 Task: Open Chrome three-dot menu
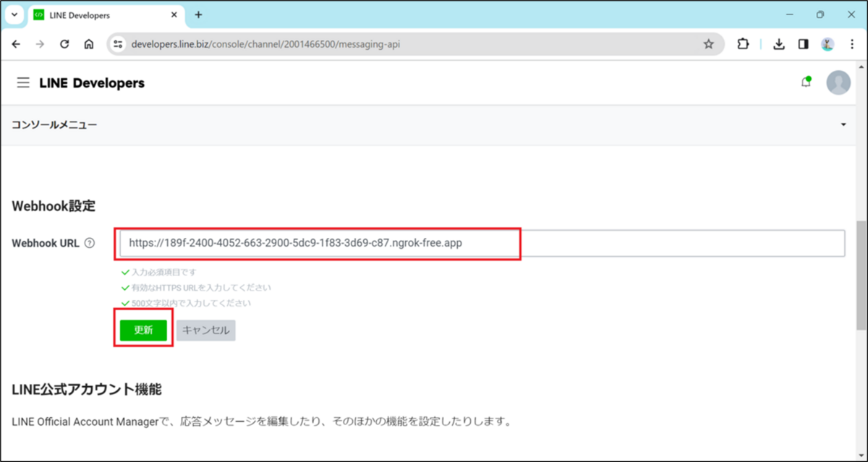[852, 44]
